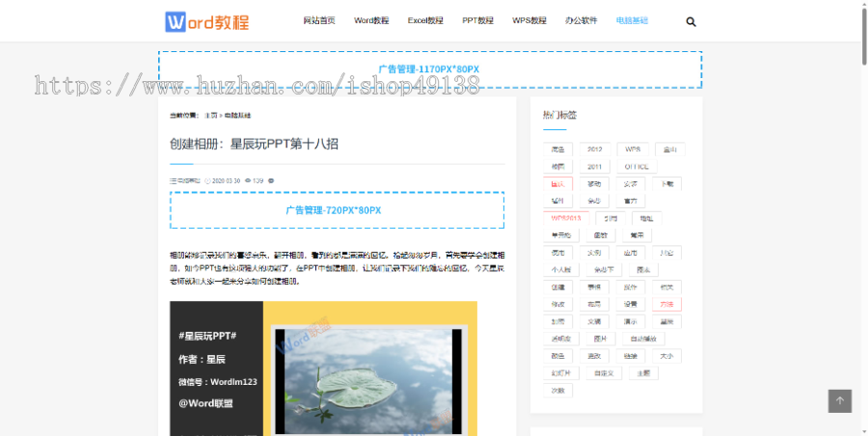Click the 官方 tag
The height and width of the screenshot is (436, 868).
(630, 201)
